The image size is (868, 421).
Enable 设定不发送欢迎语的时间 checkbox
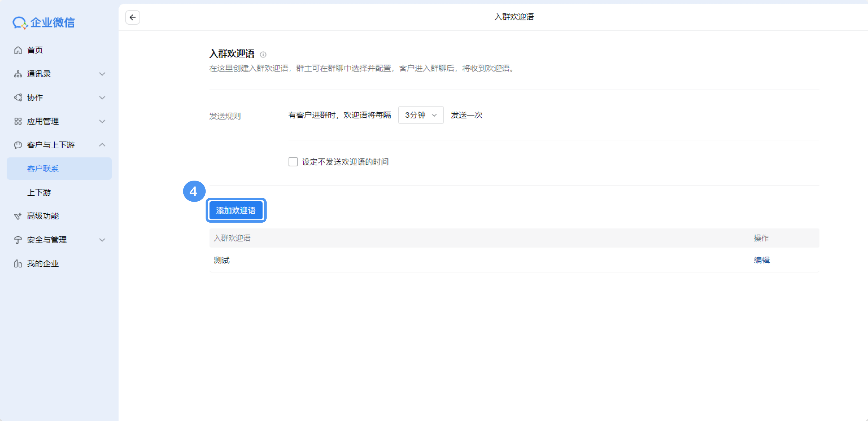click(x=293, y=162)
